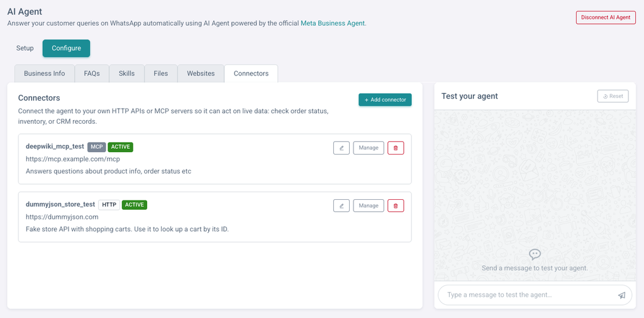Click the MCP type badge

click(x=96, y=147)
